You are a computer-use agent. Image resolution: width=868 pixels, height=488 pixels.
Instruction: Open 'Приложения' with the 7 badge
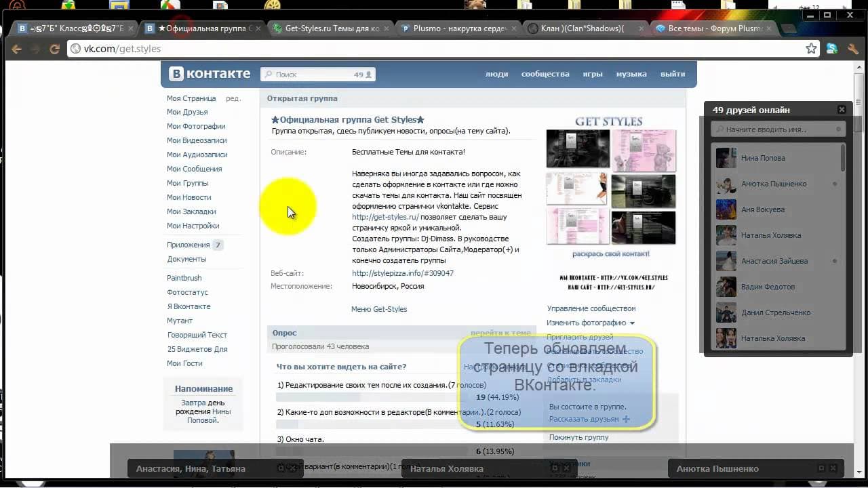pos(195,245)
